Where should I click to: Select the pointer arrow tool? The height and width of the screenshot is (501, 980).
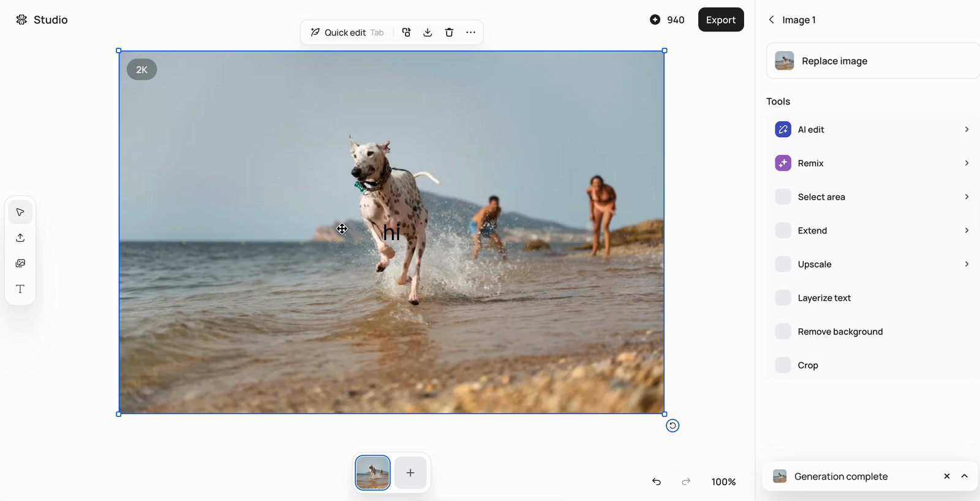point(20,213)
